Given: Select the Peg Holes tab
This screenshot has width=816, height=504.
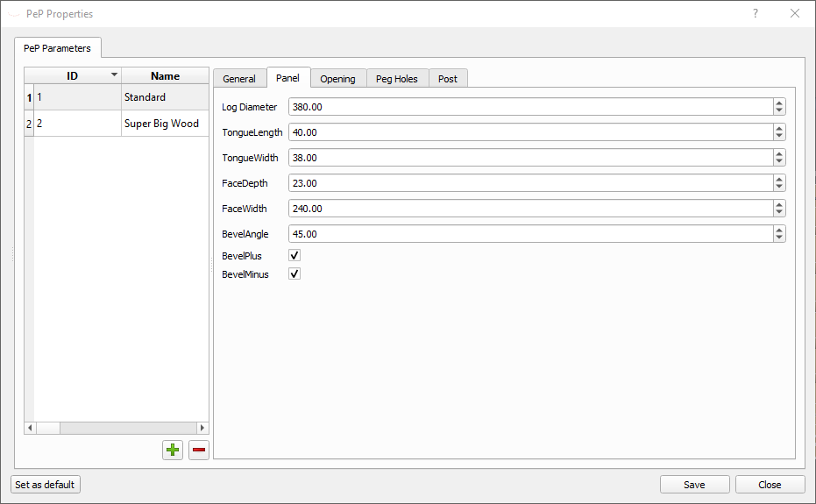Looking at the screenshot, I should point(396,79).
